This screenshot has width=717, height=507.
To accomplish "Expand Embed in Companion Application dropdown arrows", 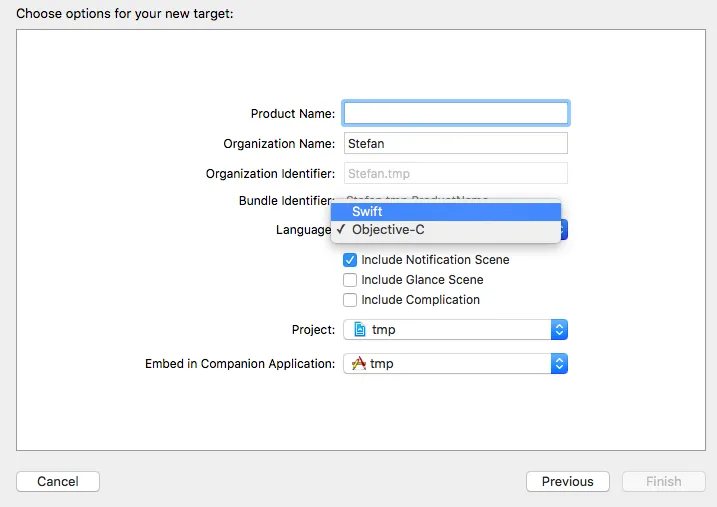I will coord(560,364).
